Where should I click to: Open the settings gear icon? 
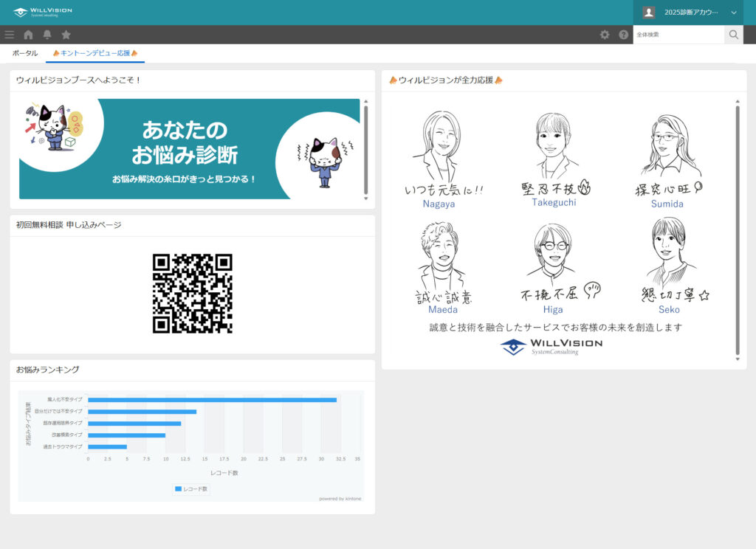click(x=605, y=35)
